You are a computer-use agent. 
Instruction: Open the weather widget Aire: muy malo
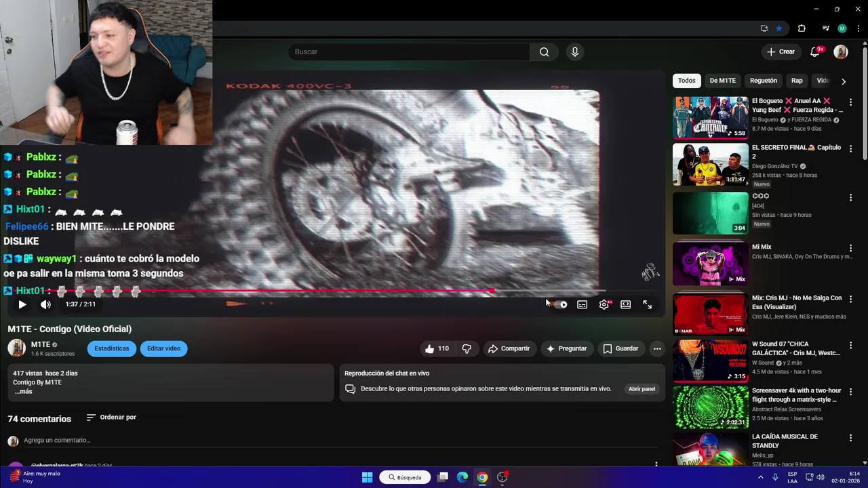35,477
